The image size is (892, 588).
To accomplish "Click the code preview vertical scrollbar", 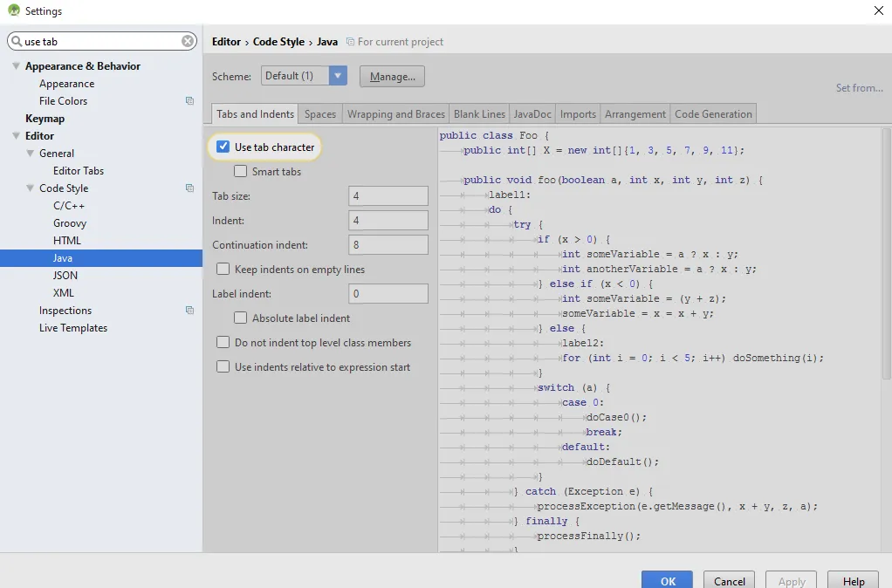I will tap(886, 254).
